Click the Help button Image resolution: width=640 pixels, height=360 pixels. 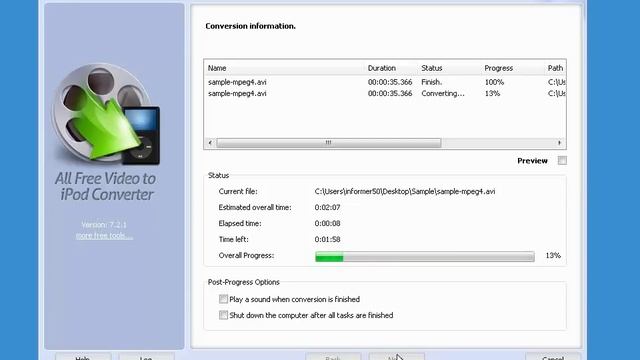83,357
